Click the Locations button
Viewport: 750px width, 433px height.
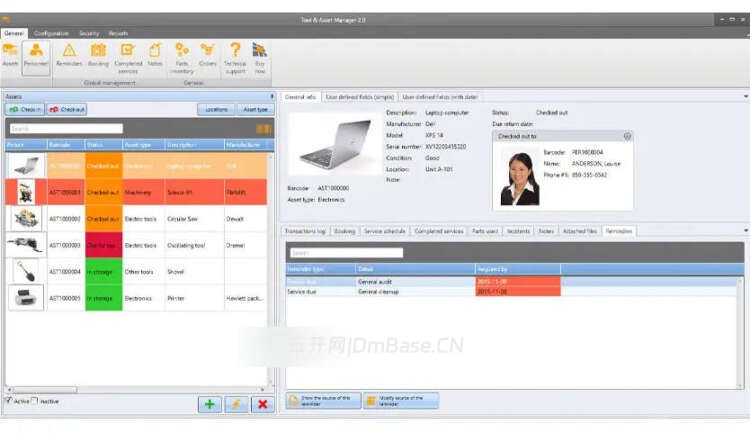point(216,109)
